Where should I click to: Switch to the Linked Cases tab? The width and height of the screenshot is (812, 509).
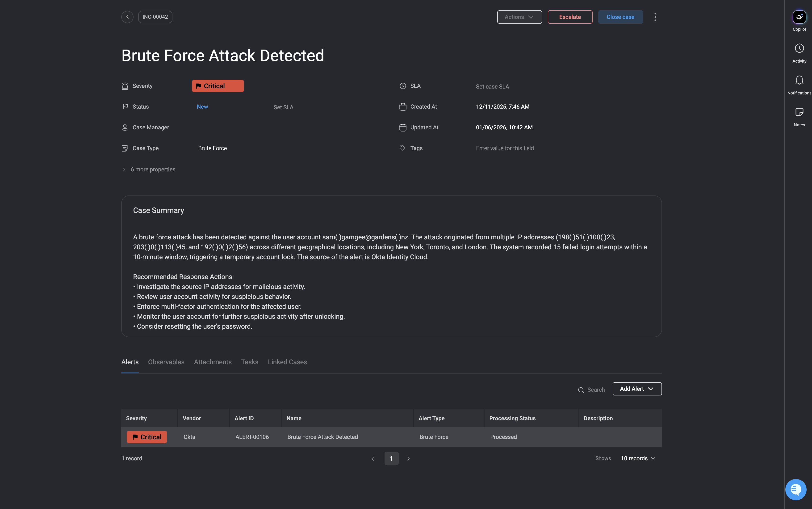point(287,362)
